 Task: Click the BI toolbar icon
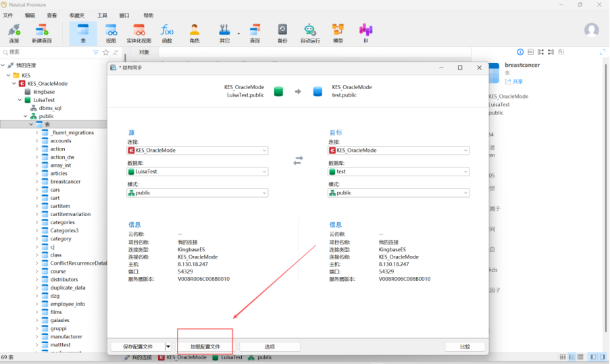tap(365, 32)
